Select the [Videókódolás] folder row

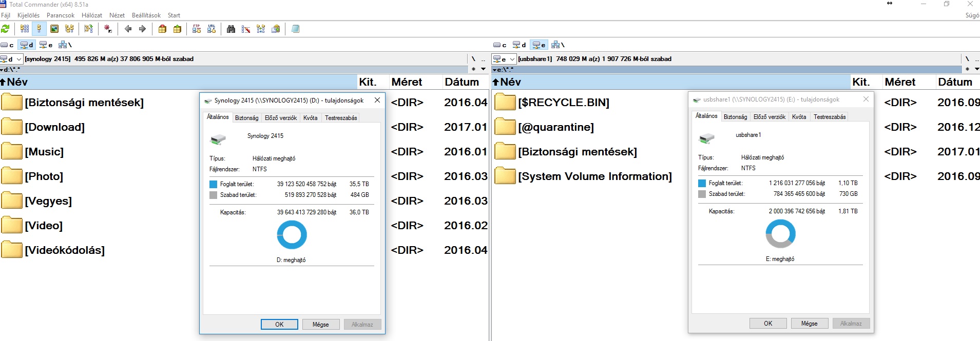pos(244,250)
